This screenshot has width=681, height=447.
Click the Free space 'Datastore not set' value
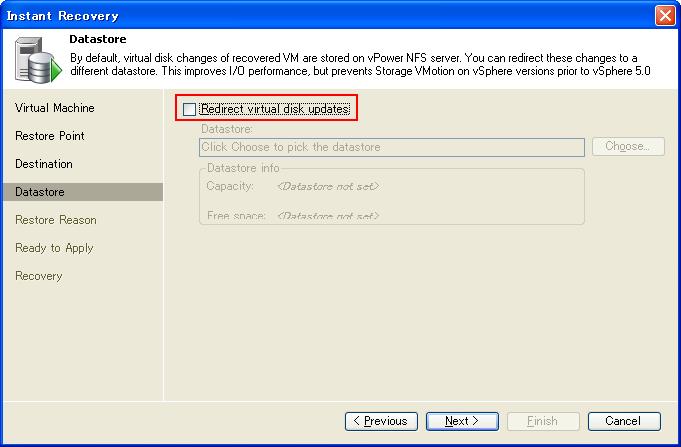328,215
